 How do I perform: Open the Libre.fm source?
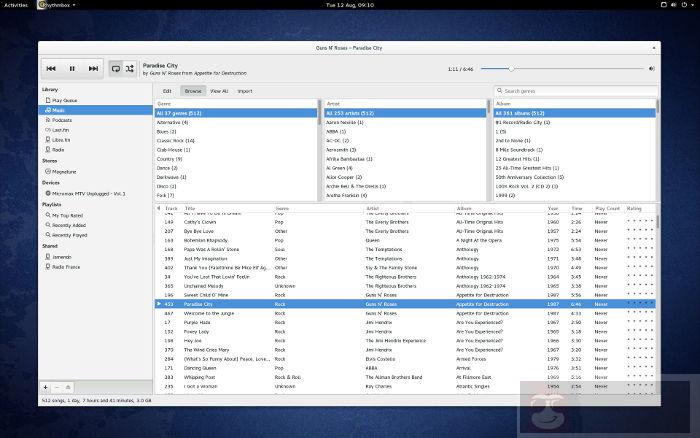click(x=95, y=140)
